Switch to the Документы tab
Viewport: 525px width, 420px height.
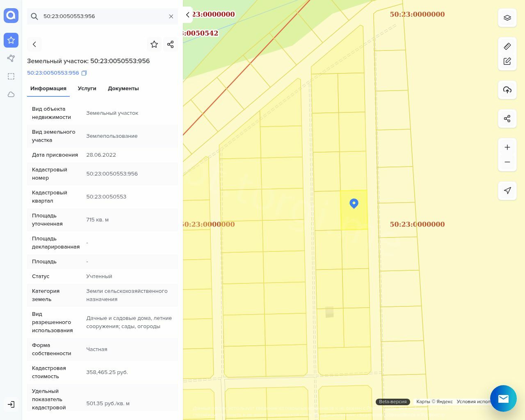[x=123, y=89]
